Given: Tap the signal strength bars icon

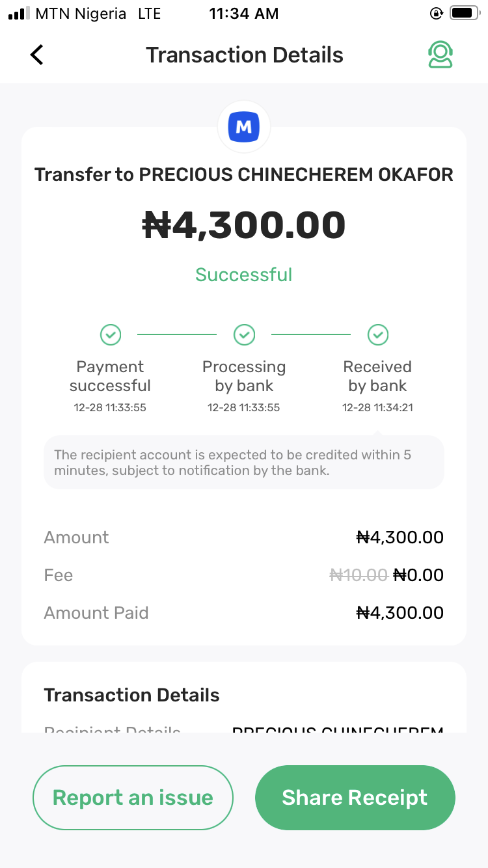Looking at the screenshot, I should (19, 14).
